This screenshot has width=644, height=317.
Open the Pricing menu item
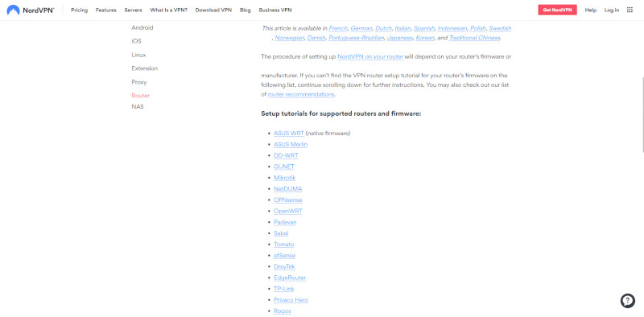pyautogui.click(x=79, y=10)
